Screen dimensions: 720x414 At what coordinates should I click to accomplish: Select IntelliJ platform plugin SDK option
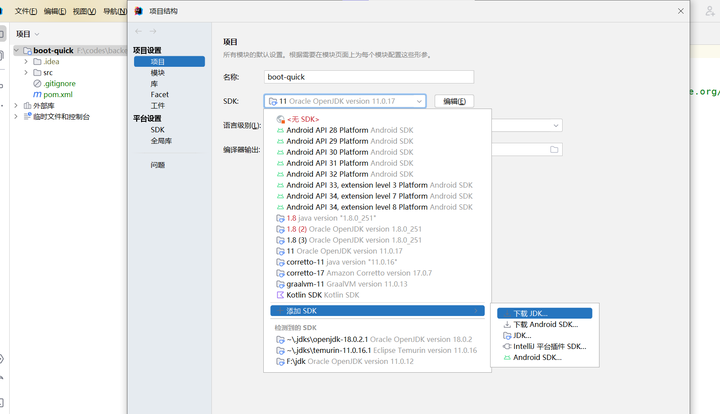click(545, 347)
